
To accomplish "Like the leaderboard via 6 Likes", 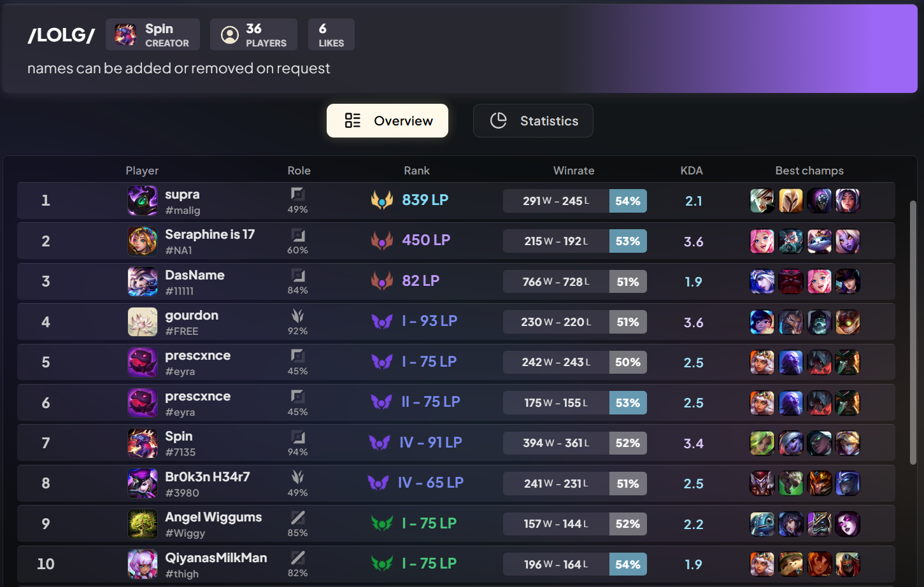I will pyautogui.click(x=331, y=34).
